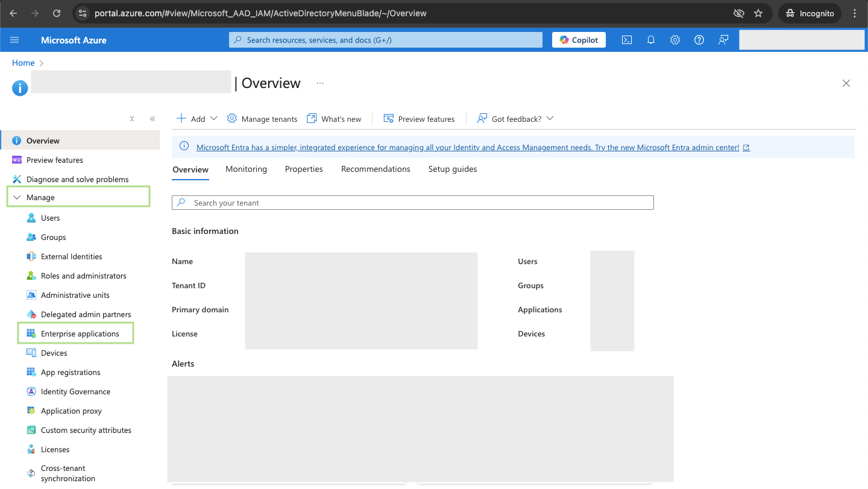
Task: Open the Azure portal hamburger menu
Action: click(x=15, y=40)
